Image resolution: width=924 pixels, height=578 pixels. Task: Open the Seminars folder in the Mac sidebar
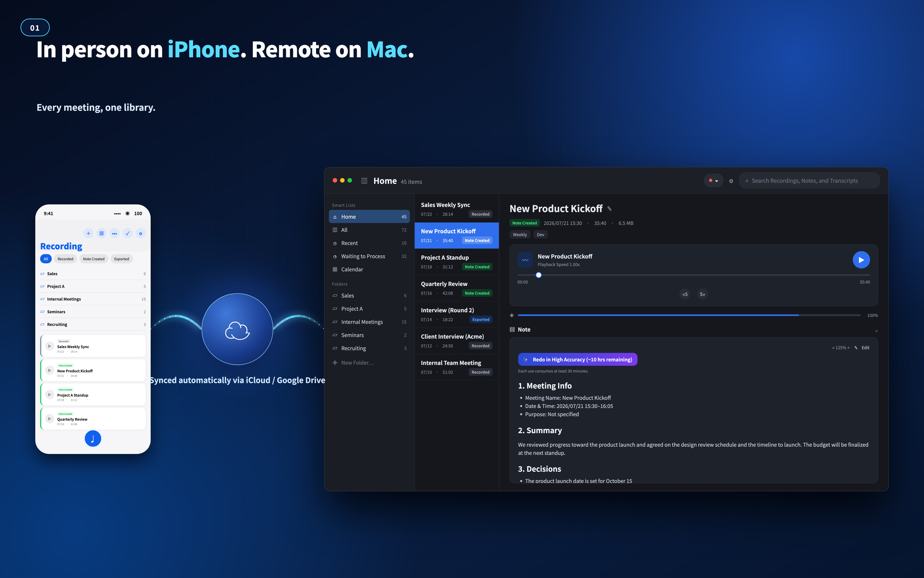point(369,335)
